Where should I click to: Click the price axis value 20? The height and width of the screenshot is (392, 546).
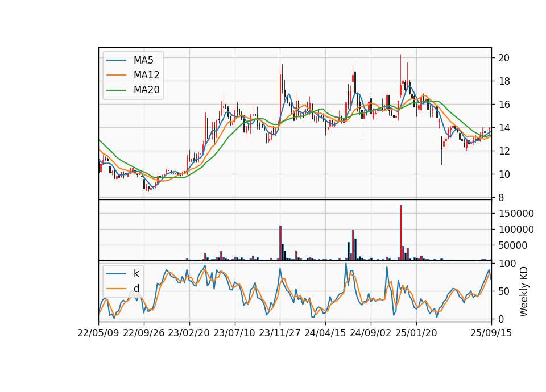click(x=504, y=58)
